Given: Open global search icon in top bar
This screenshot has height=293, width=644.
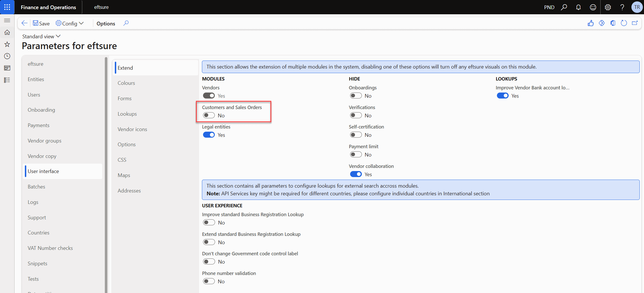Looking at the screenshot, I should coord(564,7).
